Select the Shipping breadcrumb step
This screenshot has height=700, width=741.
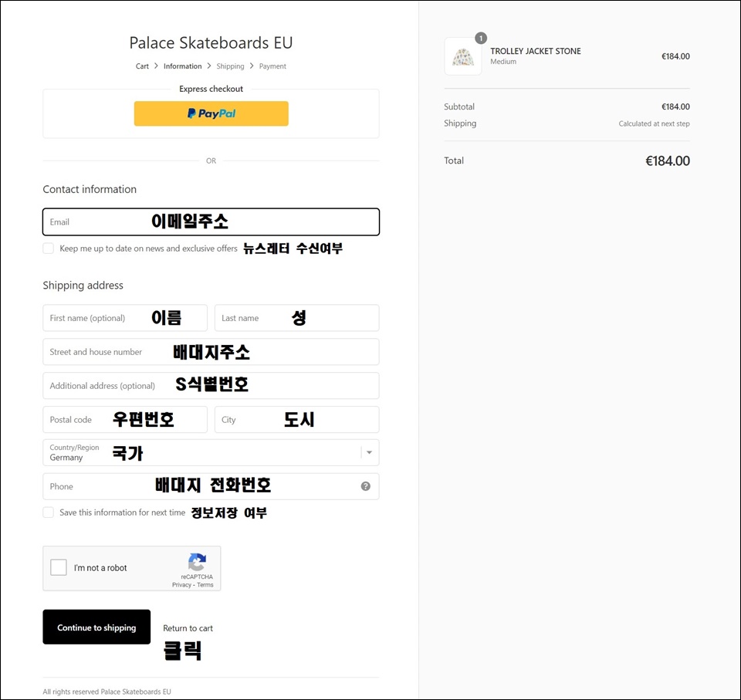point(230,66)
